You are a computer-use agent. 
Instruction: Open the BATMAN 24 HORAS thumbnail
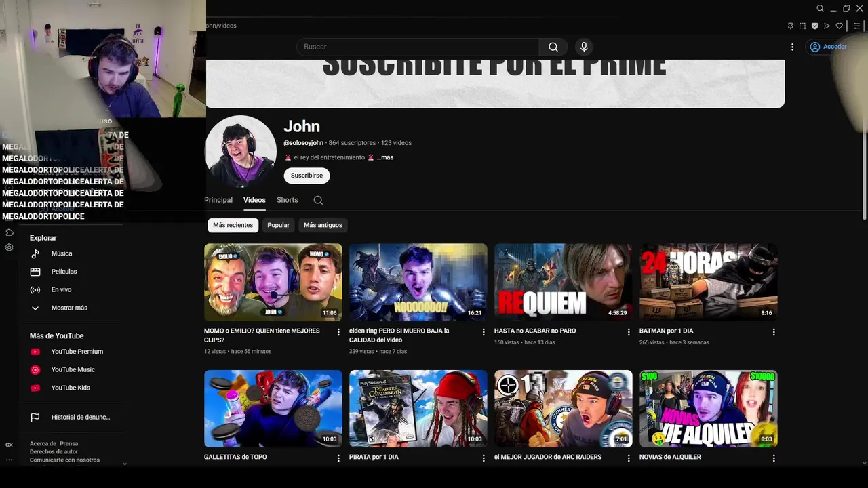709,282
